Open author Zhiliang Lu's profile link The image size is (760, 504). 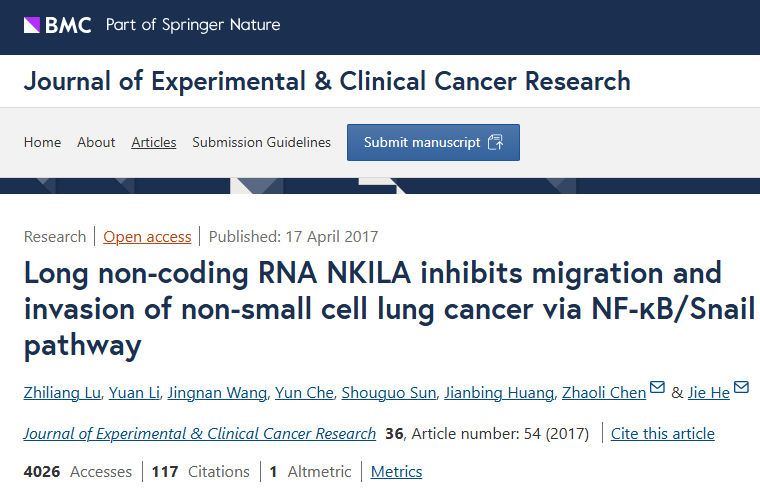(x=62, y=393)
